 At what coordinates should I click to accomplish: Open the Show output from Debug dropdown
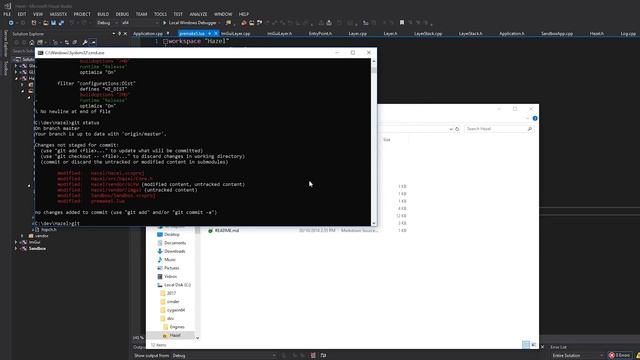click(x=224, y=356)
